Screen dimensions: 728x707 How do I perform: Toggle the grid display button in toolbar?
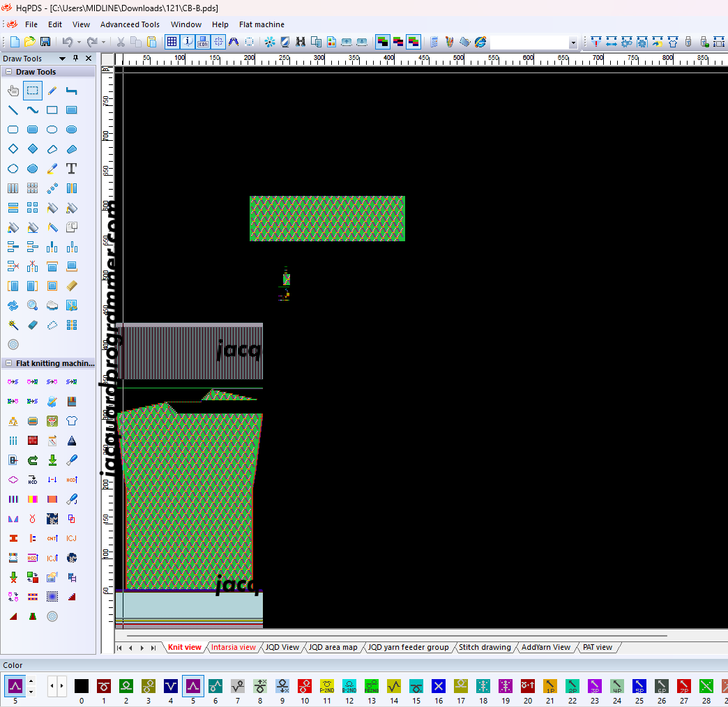click(172, 42)
